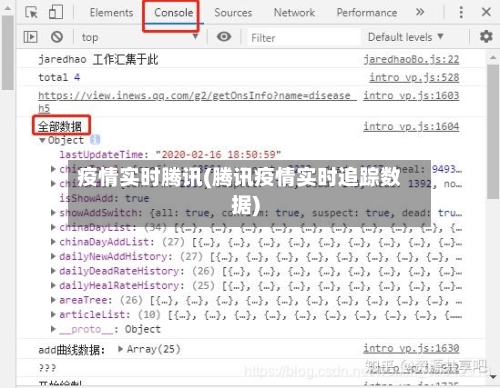Click the page's left scrollbar thumb

tap(7, 52)
